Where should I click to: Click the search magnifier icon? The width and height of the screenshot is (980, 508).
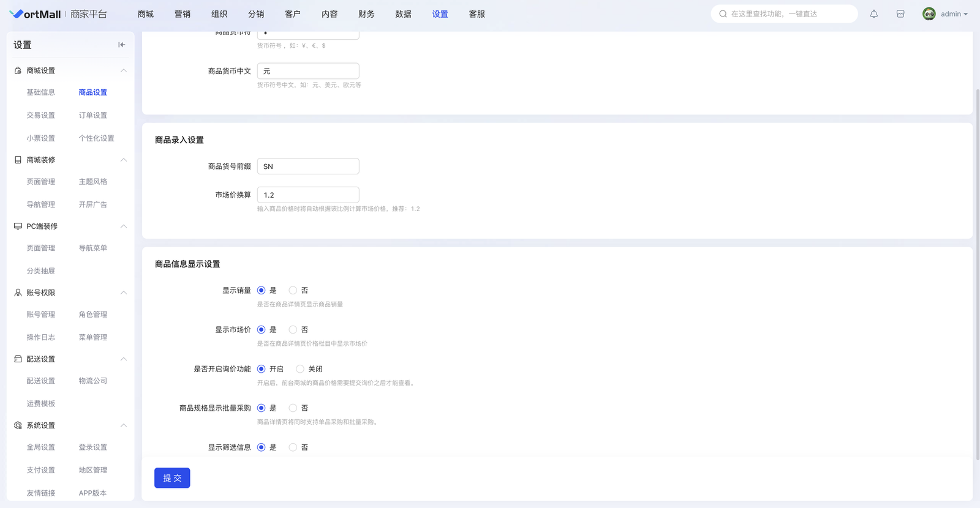(723, 14)
